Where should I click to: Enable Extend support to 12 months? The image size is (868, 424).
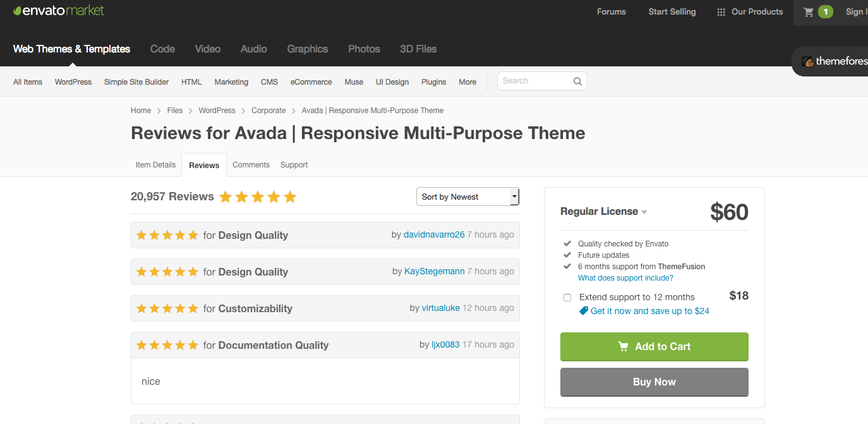pyautogui.click(x=567, y=298)
